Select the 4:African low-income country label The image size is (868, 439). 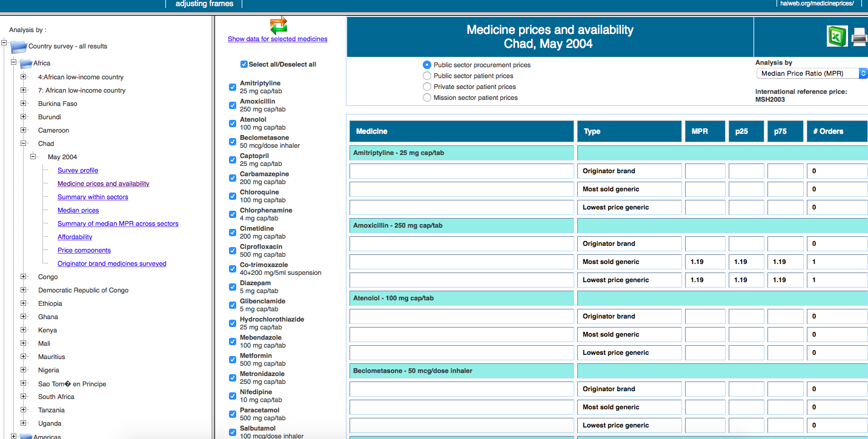pyautogui.click(x=81, y=77)
